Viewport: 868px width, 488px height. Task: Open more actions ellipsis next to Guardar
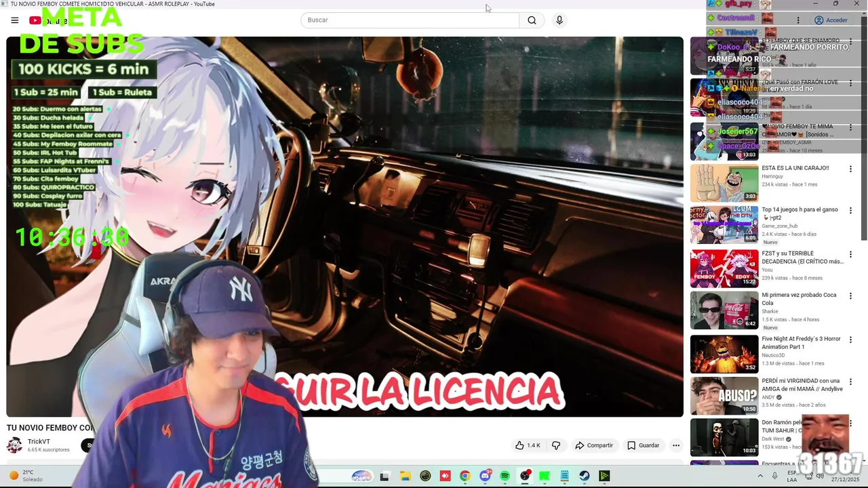click(x=675, y=445)
